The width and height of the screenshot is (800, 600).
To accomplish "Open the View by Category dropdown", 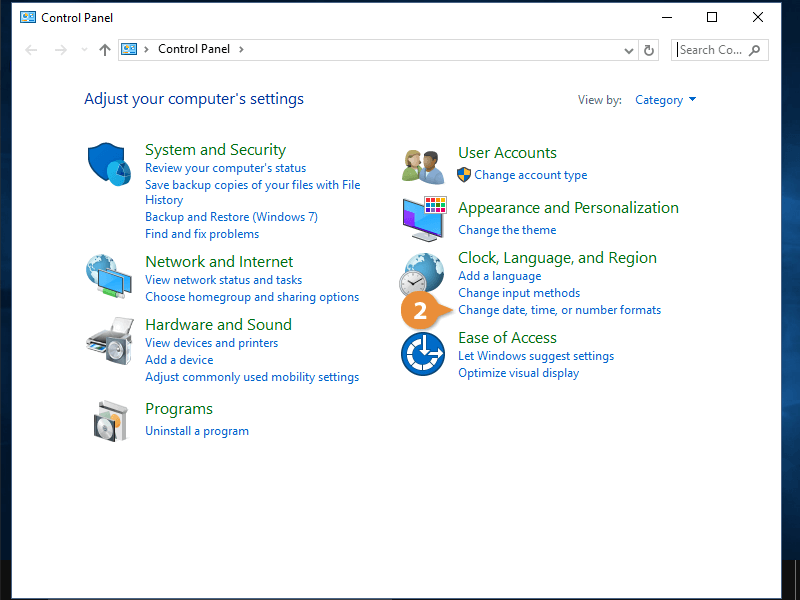I will point(666,100).
